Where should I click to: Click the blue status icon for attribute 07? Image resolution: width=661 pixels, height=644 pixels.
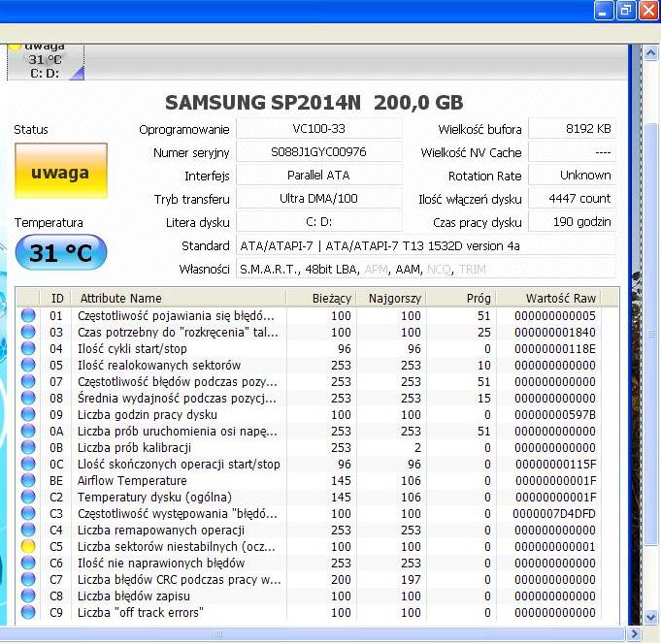(28, 381)
